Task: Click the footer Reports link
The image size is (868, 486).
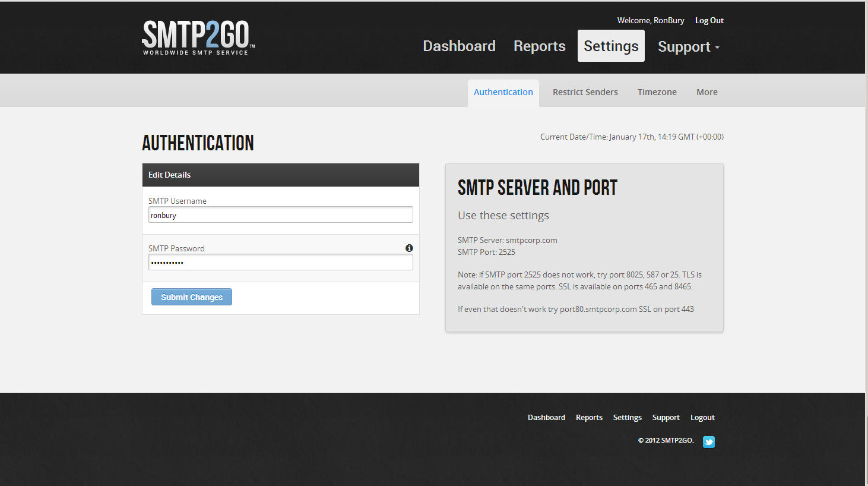Action: click(589, 418)
